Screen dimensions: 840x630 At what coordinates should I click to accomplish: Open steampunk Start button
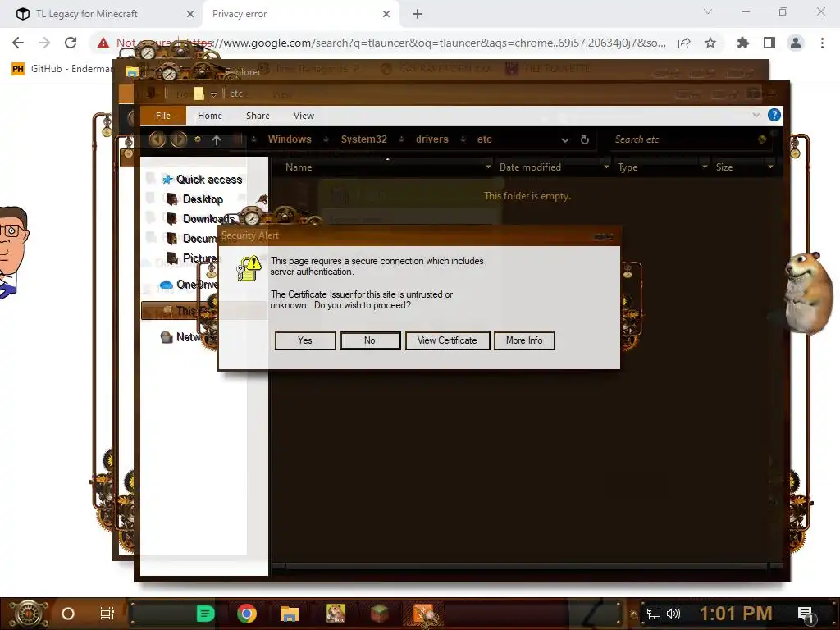click(28, 614)
